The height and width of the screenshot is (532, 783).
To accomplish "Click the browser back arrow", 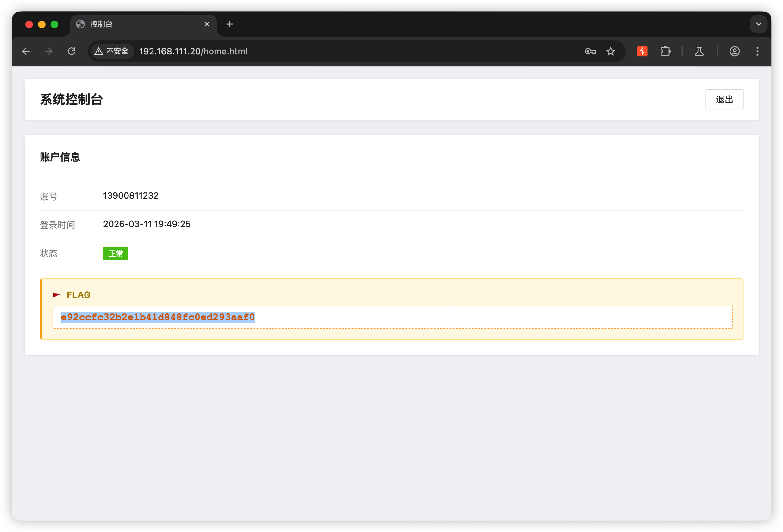I will click(x=26, y=51).
